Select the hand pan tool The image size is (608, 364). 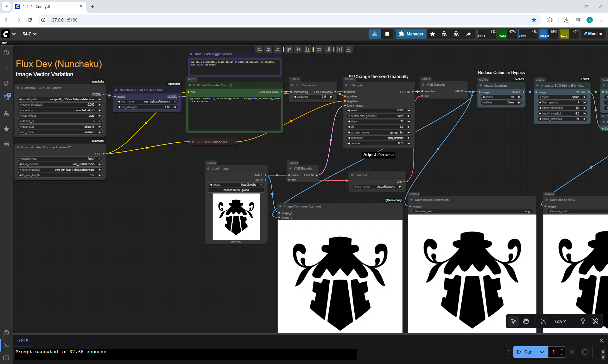[526, 321]
